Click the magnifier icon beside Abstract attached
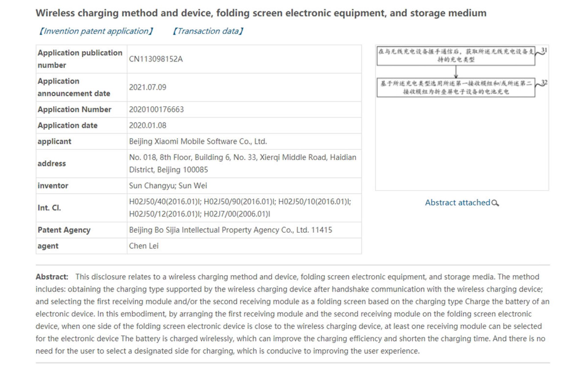 495,203
